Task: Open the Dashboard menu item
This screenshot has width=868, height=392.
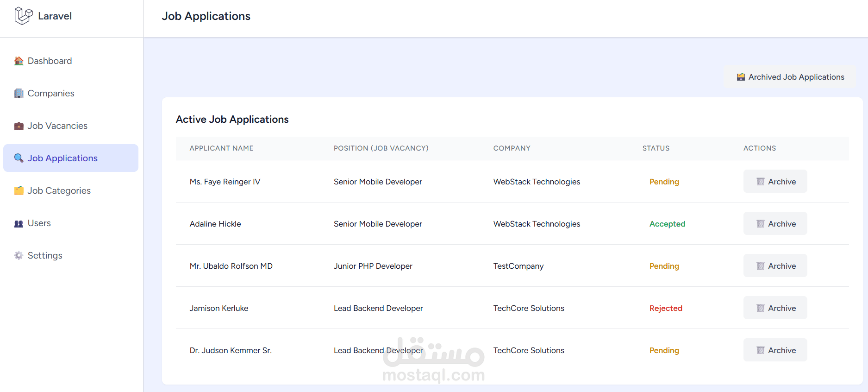Action: click(x=50, y=61)
